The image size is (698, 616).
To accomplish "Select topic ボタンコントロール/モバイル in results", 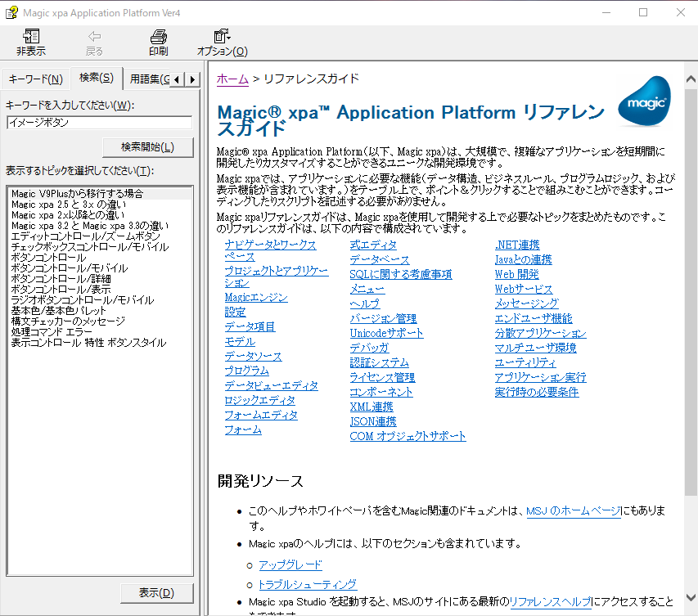I will tap(70, 268).
